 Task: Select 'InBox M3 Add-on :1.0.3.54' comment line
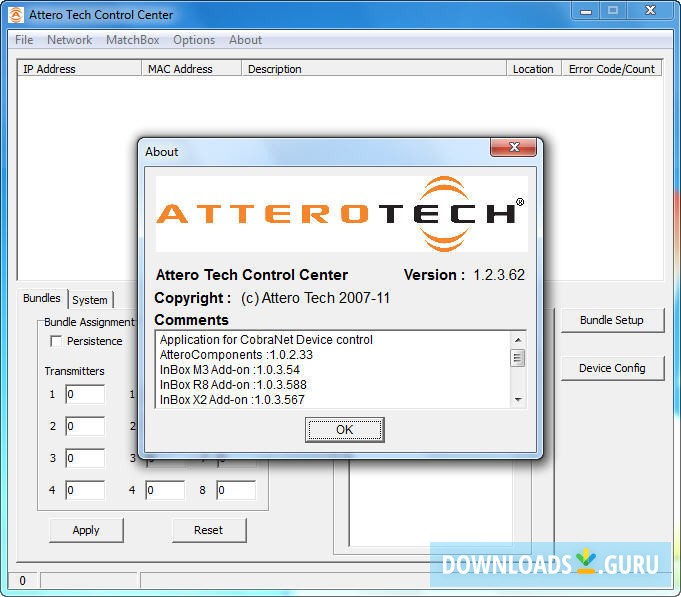tap(230, 370)
